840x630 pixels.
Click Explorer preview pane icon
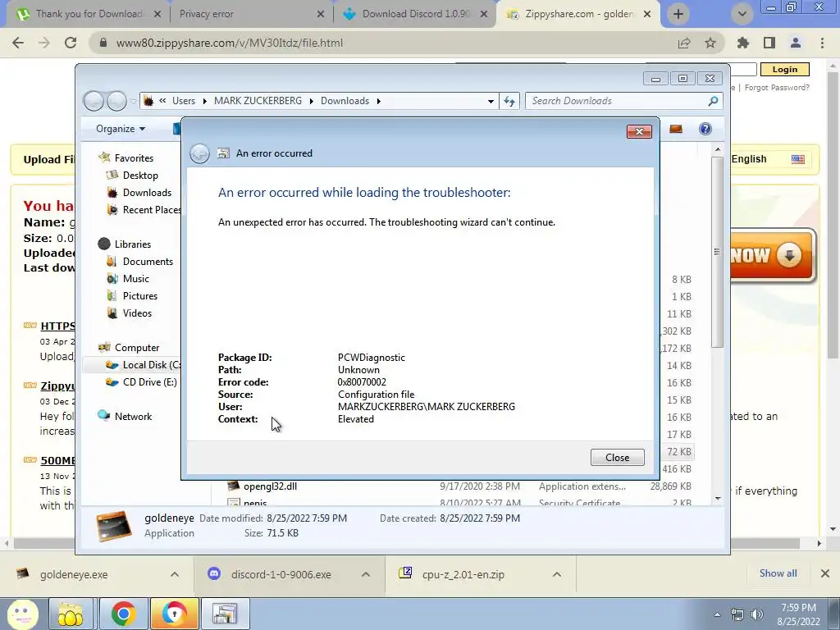coord(676,129)
